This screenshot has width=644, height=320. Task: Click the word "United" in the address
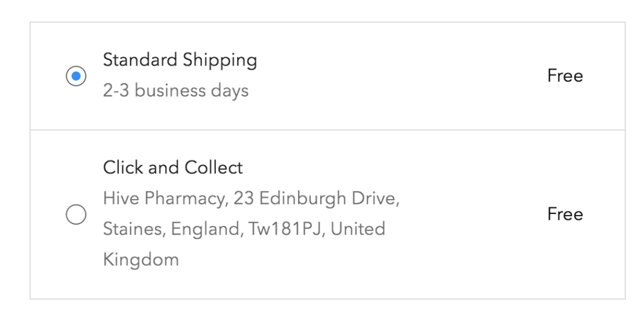point(358,229)
